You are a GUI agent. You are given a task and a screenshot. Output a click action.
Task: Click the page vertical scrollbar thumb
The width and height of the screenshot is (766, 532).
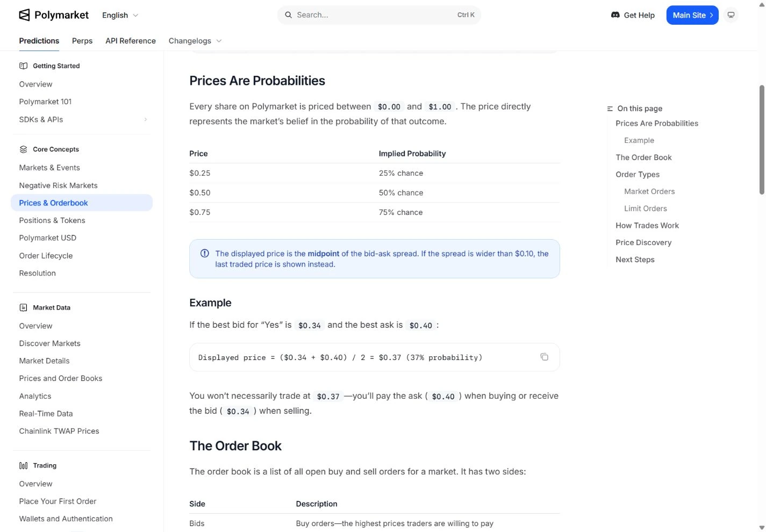point(762,140)
